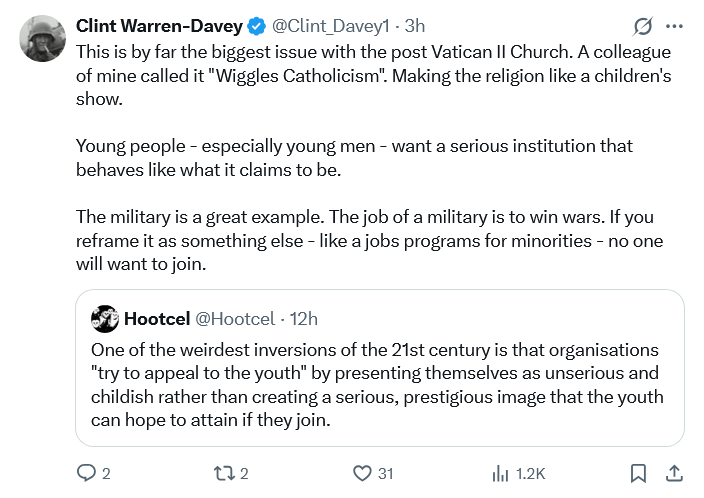Open Hootcel display name in quoted tweet
This screenshot has height=498, width=704.
coord(156,319)
